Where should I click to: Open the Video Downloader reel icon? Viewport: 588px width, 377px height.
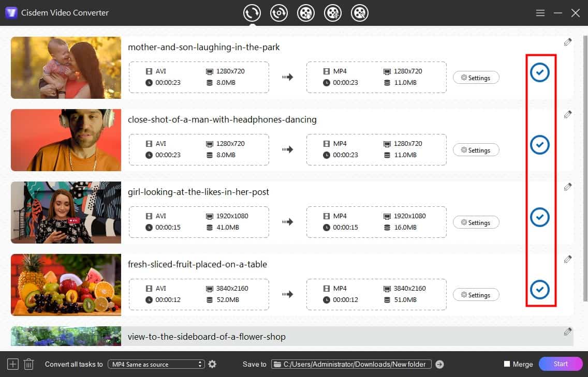tap(306, 12)
